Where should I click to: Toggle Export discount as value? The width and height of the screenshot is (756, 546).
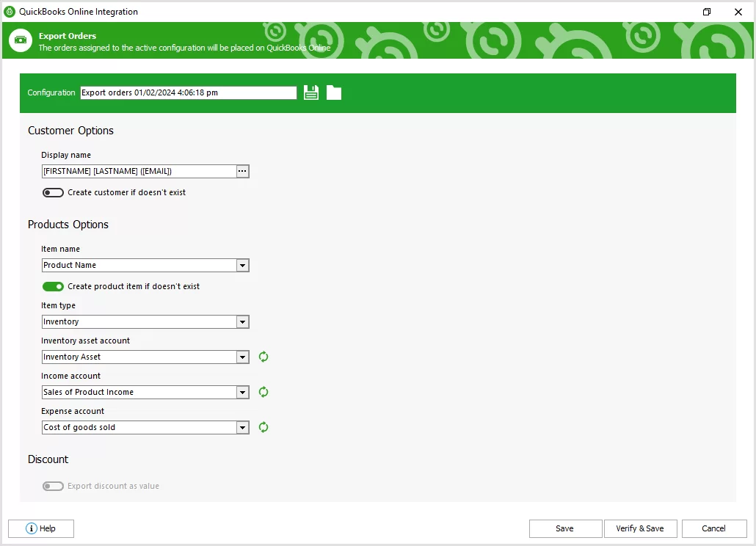tap(53, 486)
